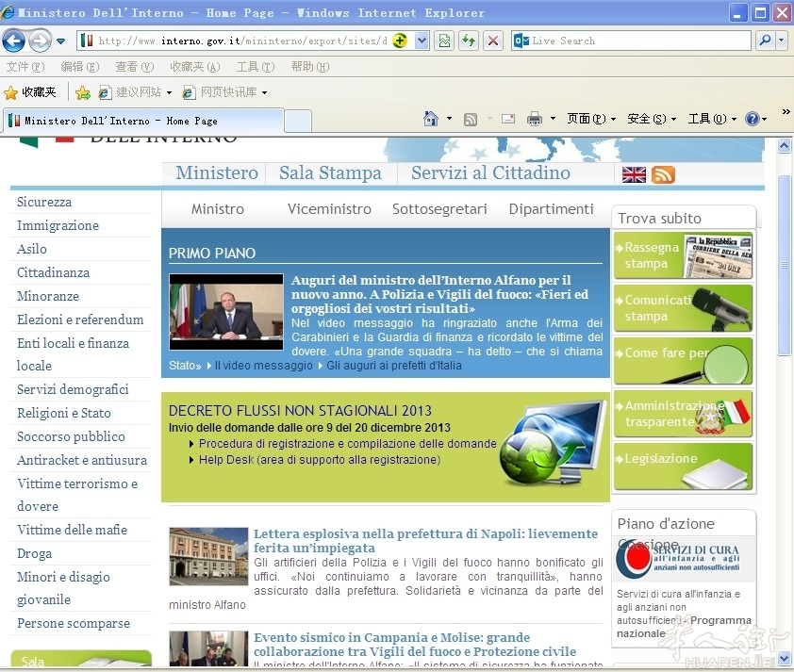The image size is (794, 672).
Task: Click the browser Forward arrow button
Action: (x=40, y=41)
